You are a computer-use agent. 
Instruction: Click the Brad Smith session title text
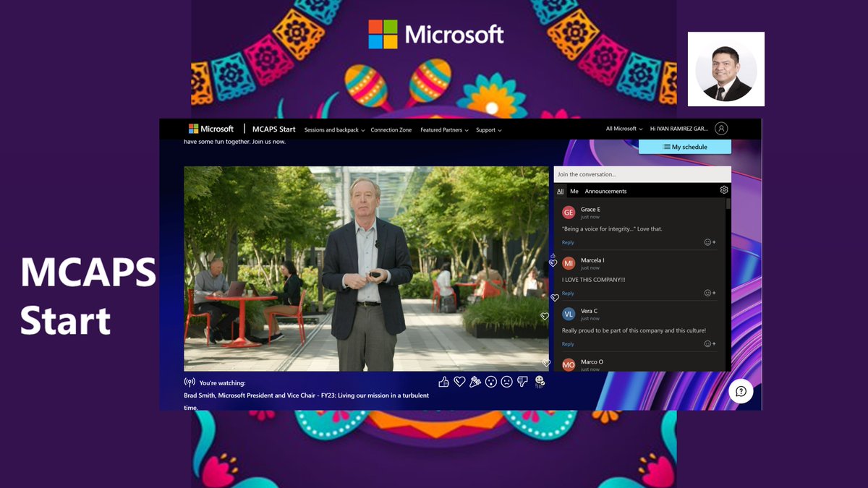(x=307, y=401)
